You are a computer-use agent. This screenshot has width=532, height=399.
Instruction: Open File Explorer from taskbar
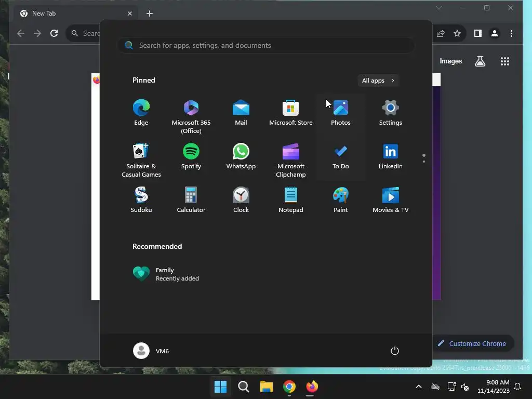(x=267, y=387)
